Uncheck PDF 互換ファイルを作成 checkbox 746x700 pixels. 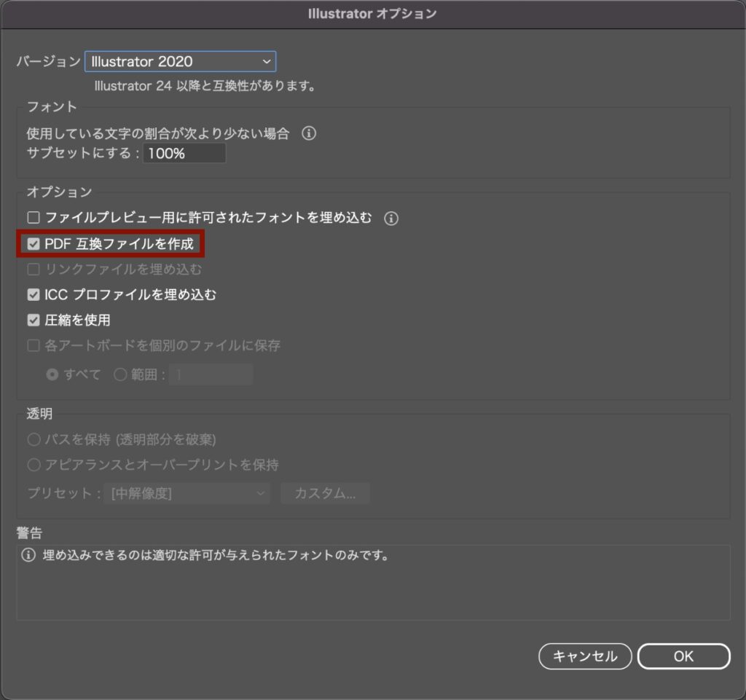[x=34, y=244]
